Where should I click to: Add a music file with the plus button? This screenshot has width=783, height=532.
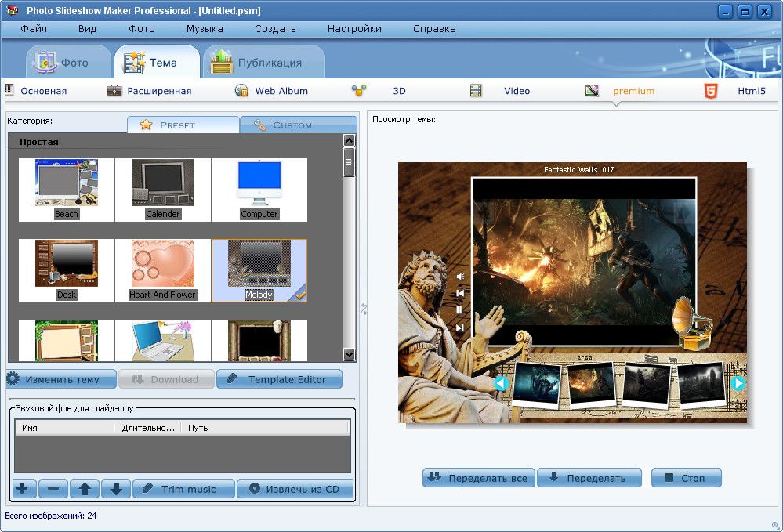tap(22, 489)
